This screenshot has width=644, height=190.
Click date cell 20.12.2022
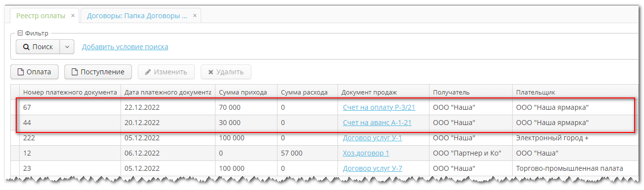[168, 123]
